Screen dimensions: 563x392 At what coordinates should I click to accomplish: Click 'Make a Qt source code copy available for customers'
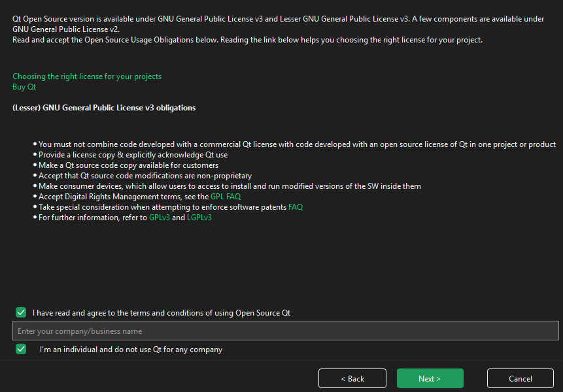[129, 165]
